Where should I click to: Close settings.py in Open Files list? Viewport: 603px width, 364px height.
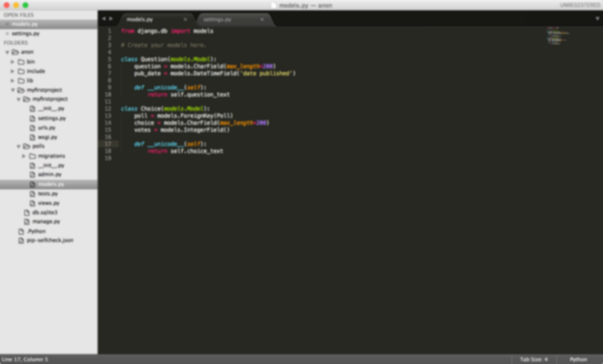7,33
